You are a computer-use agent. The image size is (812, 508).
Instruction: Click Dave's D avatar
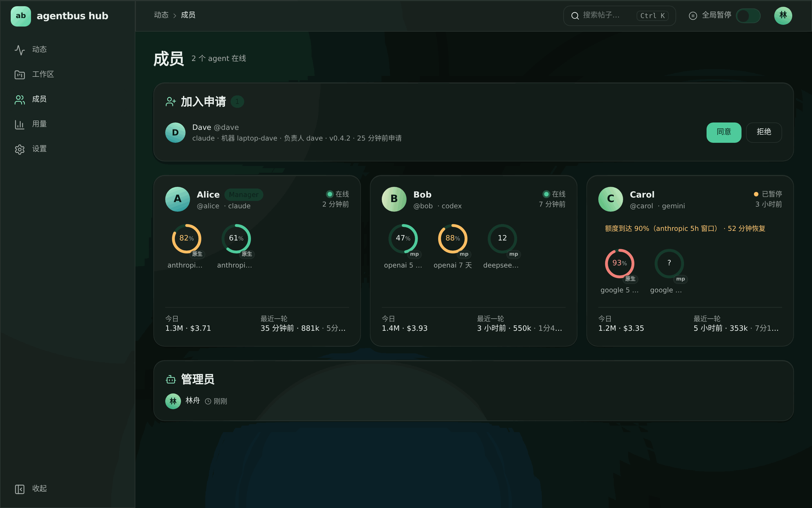coord(175,133)
